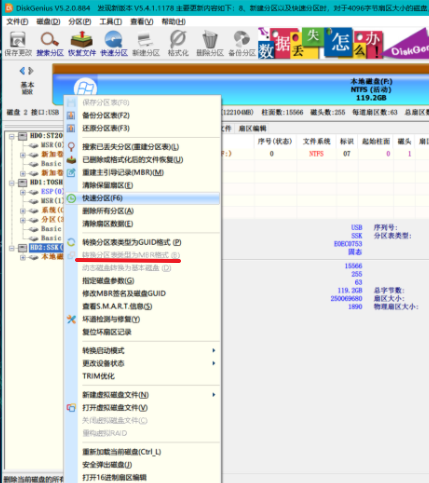
Task: Collapse the HD1:TOSH tree node
Action: (x=12, y=183)
